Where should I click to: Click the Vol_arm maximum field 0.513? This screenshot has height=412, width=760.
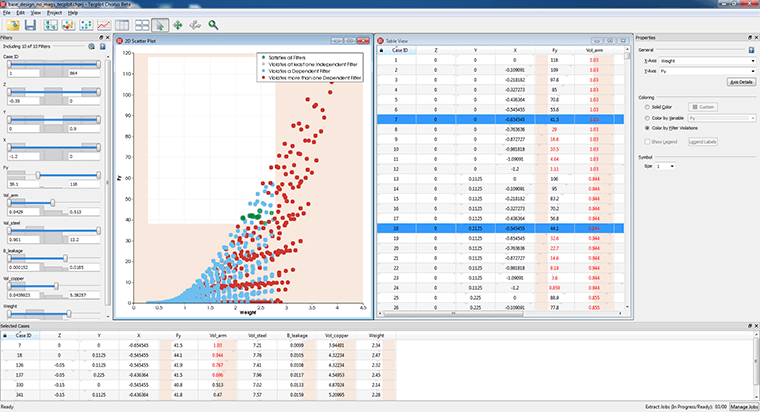click(84, 212)
